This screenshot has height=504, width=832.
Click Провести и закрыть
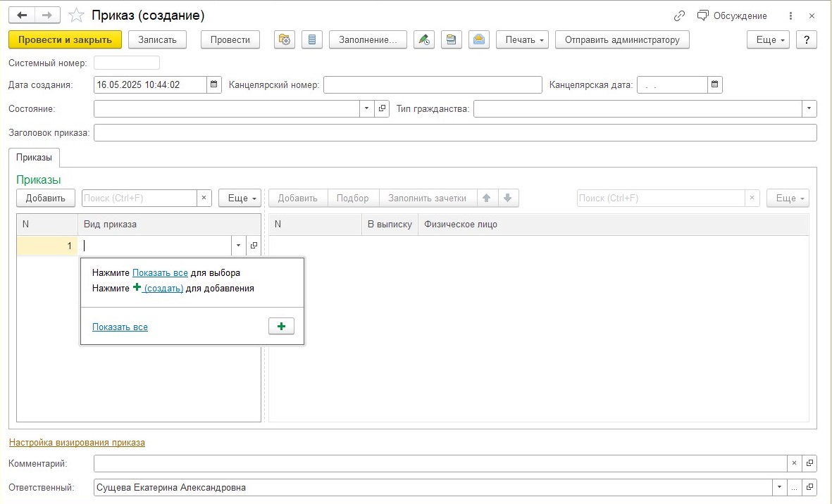(66, 39)
